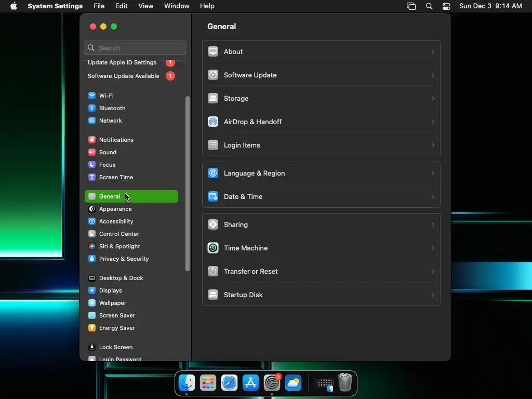Click the Sharing icon in General pane
The image size is (532, 399).
point(212,225)
